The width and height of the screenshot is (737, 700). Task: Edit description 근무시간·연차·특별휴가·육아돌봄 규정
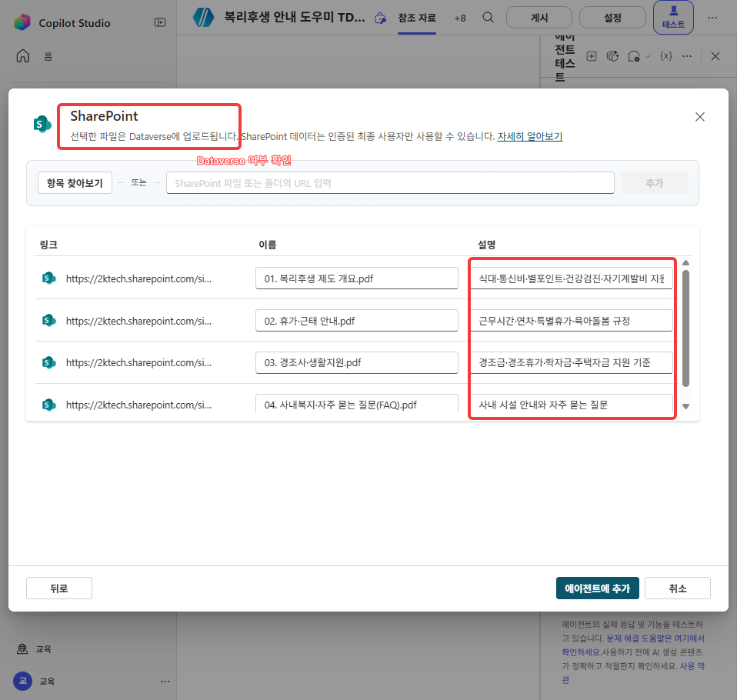point(572,321)
